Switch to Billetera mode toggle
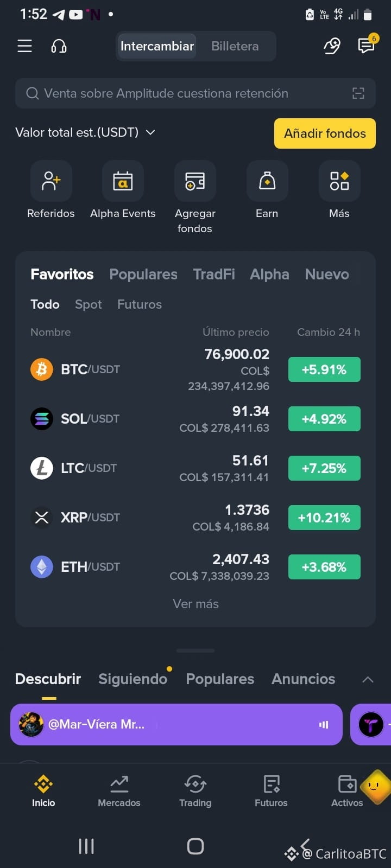 (235, 46)
